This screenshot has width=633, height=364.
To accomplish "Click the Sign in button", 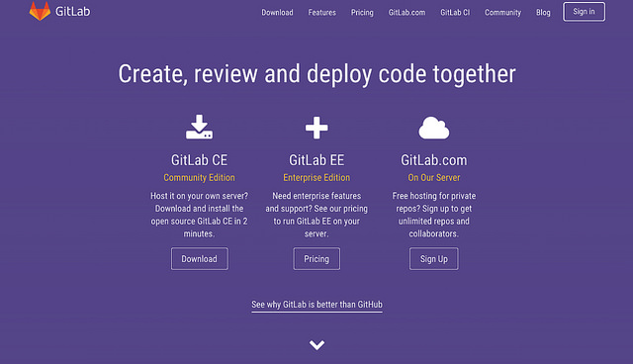I will [585, 12].
